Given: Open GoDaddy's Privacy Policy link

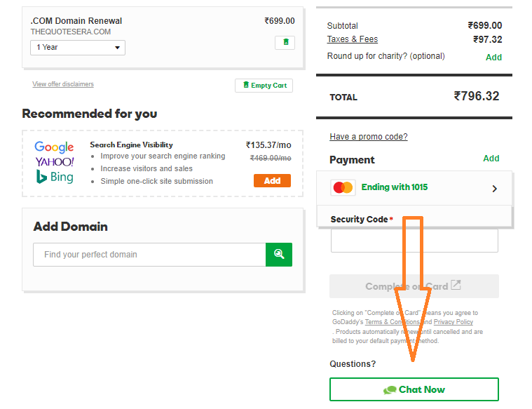Looking at the screenshot, I should click(x=453, y=322).
